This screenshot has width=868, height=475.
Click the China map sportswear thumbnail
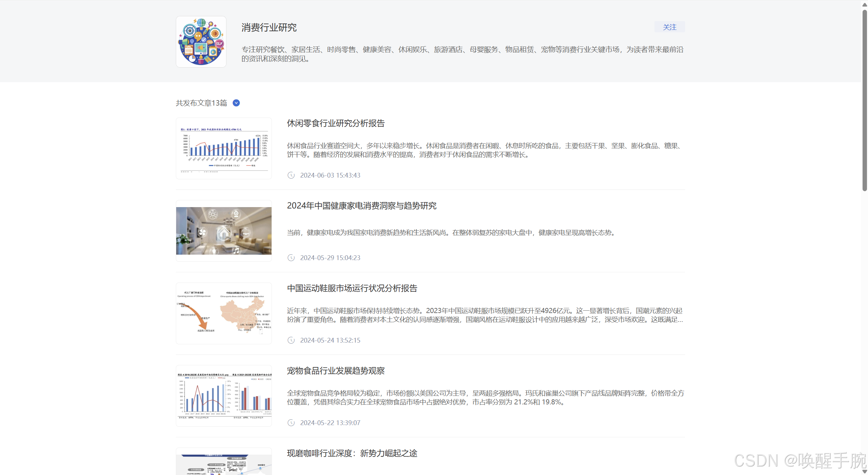click(224, 313)
